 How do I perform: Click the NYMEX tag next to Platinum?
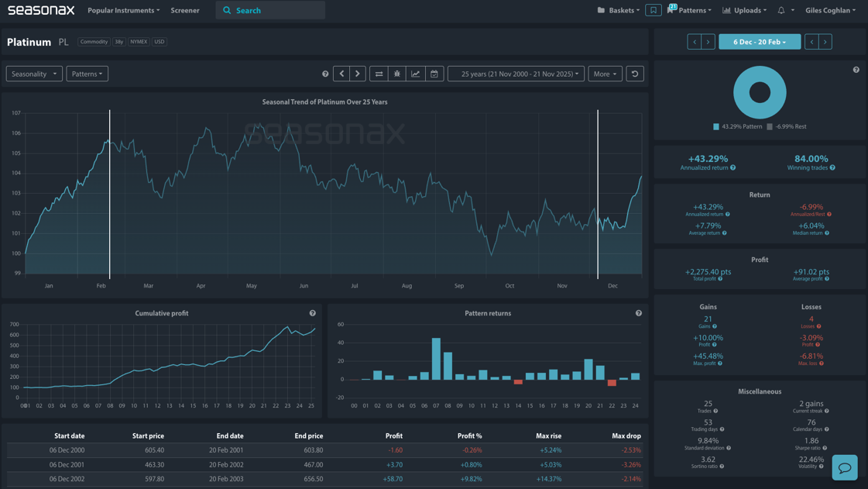tap(138, 41)
